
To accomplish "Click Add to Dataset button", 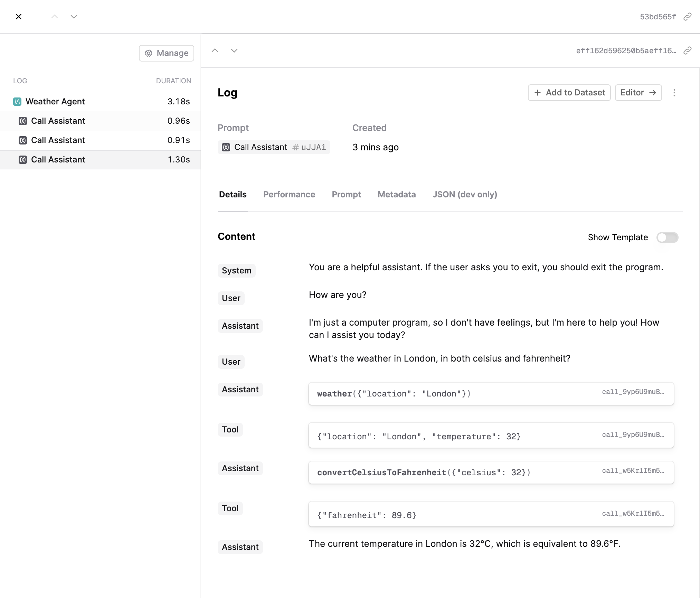I will pos(569,93).
